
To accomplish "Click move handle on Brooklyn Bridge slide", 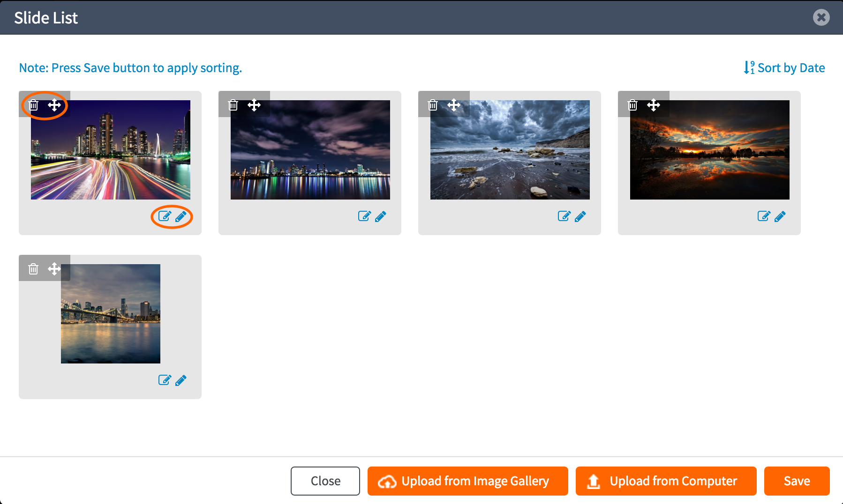I will coord(54,269).
